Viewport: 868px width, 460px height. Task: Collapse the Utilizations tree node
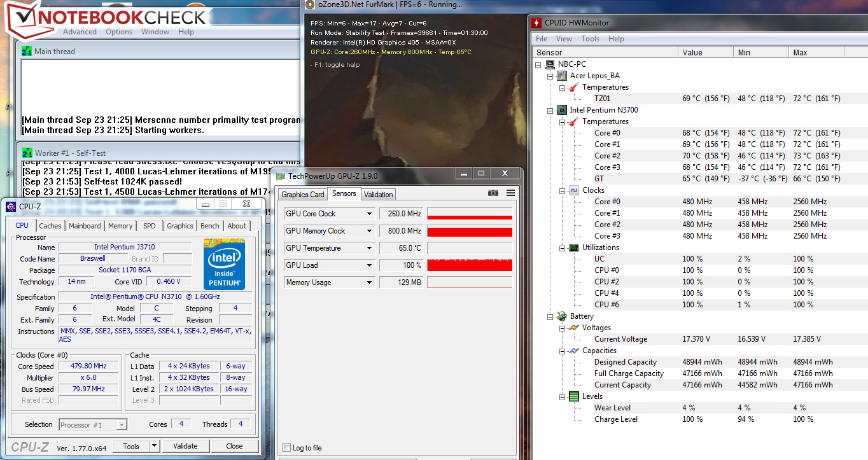pos(562,247)
